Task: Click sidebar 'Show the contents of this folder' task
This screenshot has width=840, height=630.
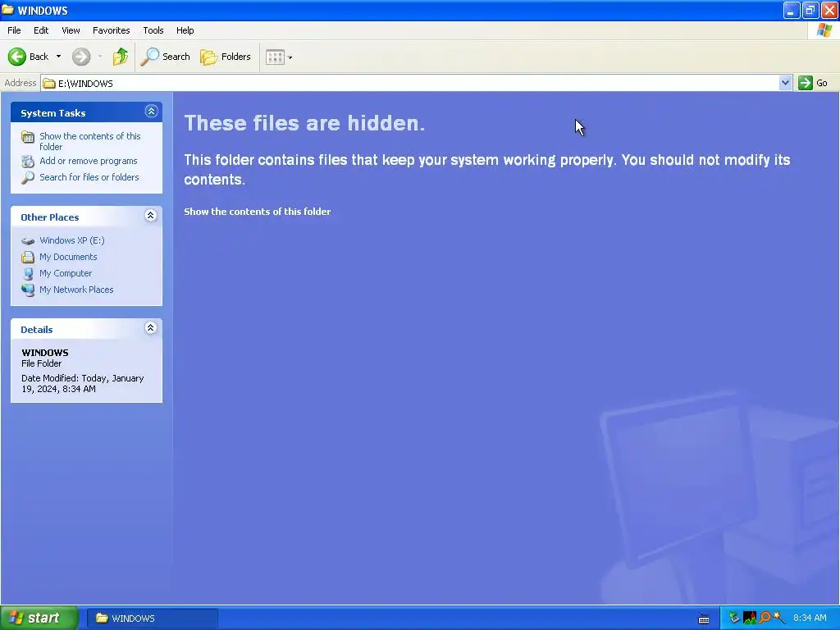Action: (90, 141)
